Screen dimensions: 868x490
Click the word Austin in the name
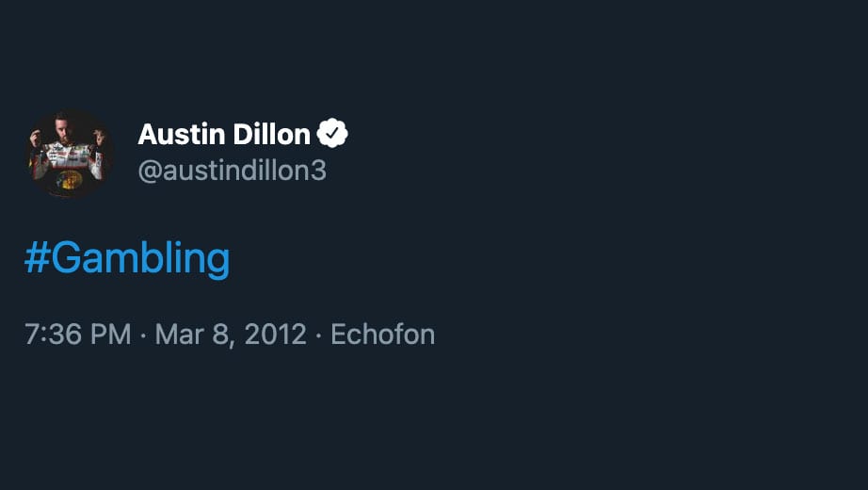point(177,135)
